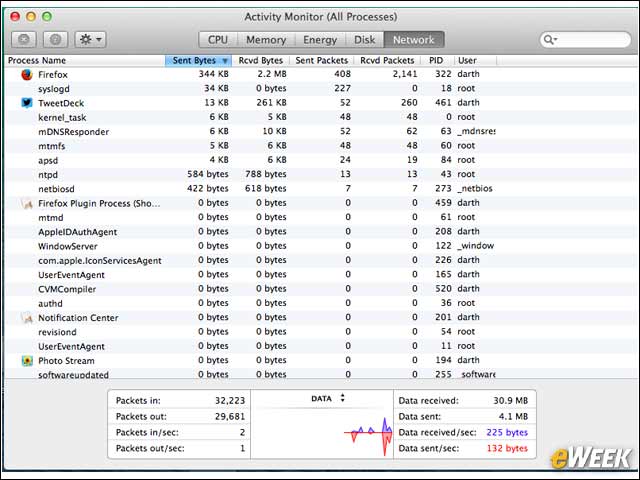Click the network data graph
Screen dimensions: 640x480
pyautogui.click(x=322, y=433)
